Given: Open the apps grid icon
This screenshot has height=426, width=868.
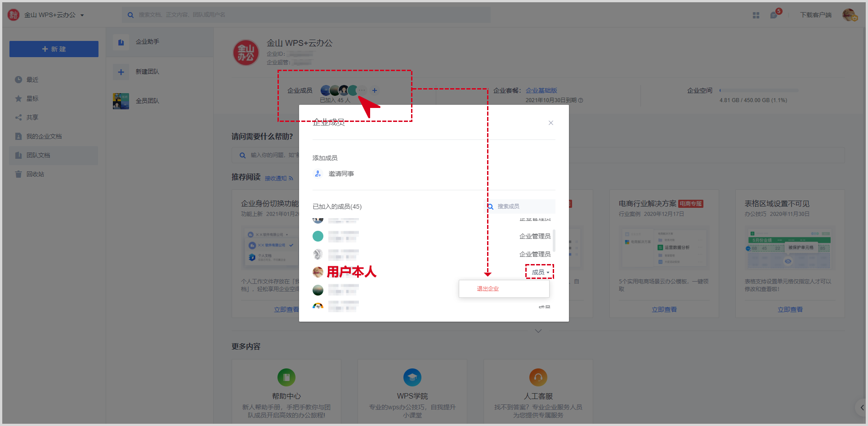Looking at the screenshot, I should (756, 15).
